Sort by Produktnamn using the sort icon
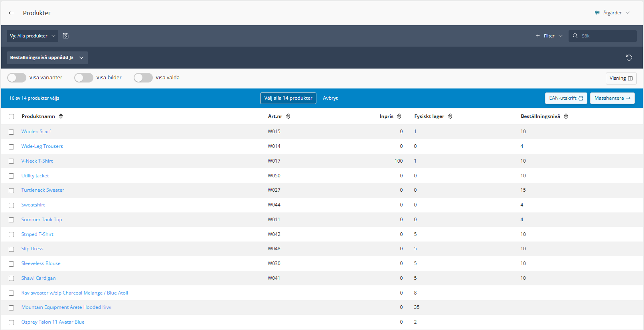The width and height of the screenshot is (644, 330). click(61, 116)
